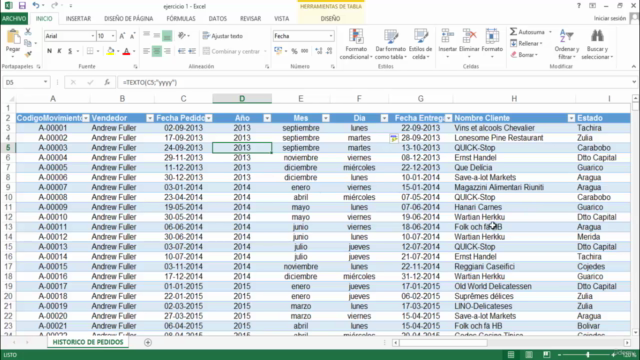Open the Fecha number format dropdown
This screenshot has width=640, height=360.
pos(331,36)
